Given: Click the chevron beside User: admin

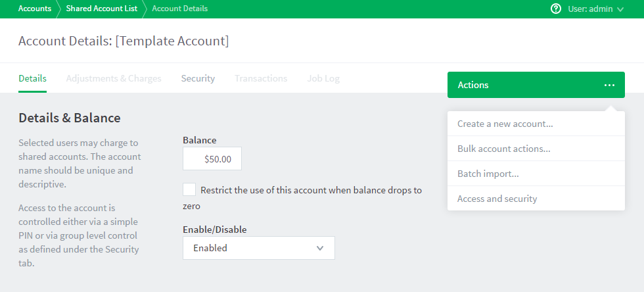Looking at the screenshot, I should (x=620, y=9).
